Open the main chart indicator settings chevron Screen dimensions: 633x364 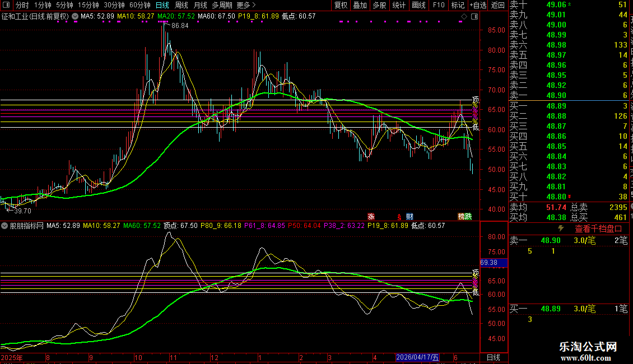point(75,16)
